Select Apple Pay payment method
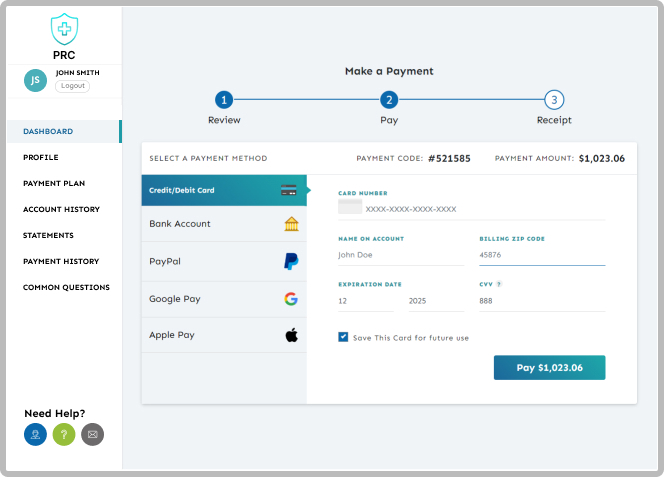Image resolution: width=664 pixels, height=477 pixels. coord(223,335)
